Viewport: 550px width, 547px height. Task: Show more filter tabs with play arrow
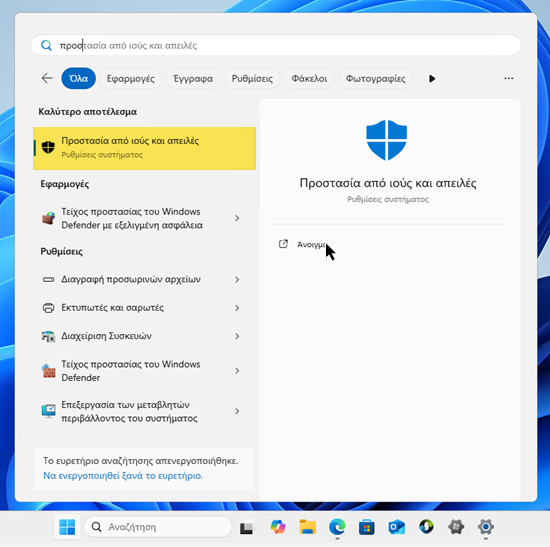pyautogui.click(x=432, y=79)
